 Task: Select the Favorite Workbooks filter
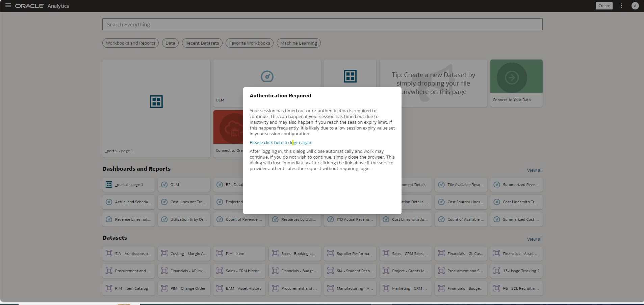[x=249, y=43]
